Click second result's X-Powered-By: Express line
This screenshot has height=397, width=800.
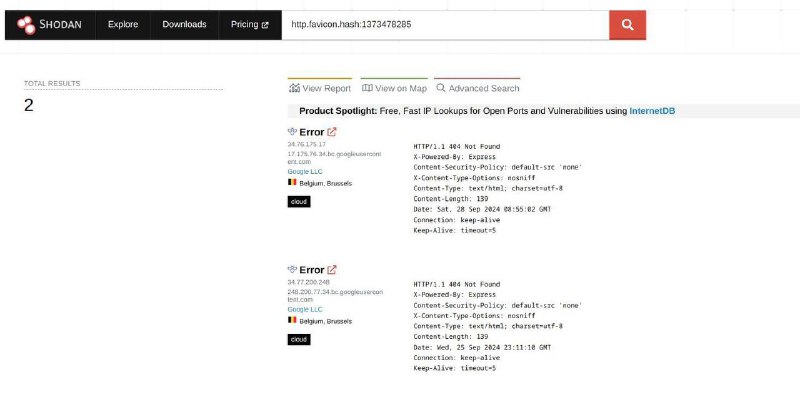(x=454, y=294)
